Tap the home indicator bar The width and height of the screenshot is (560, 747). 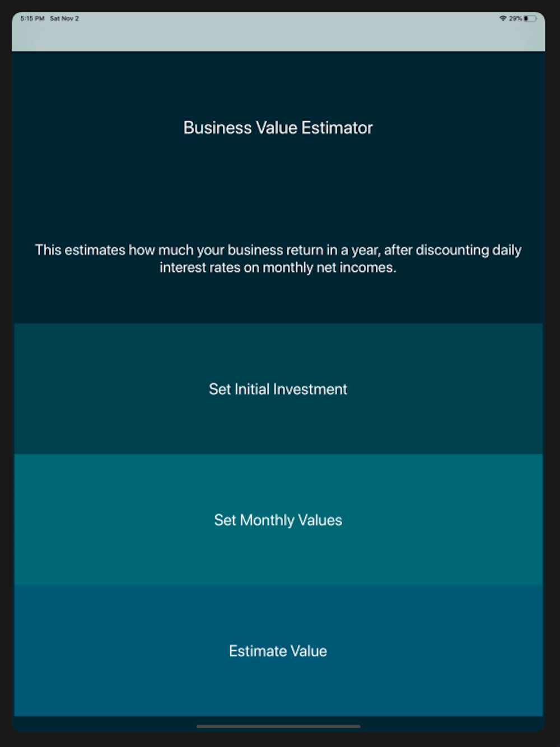278,726
